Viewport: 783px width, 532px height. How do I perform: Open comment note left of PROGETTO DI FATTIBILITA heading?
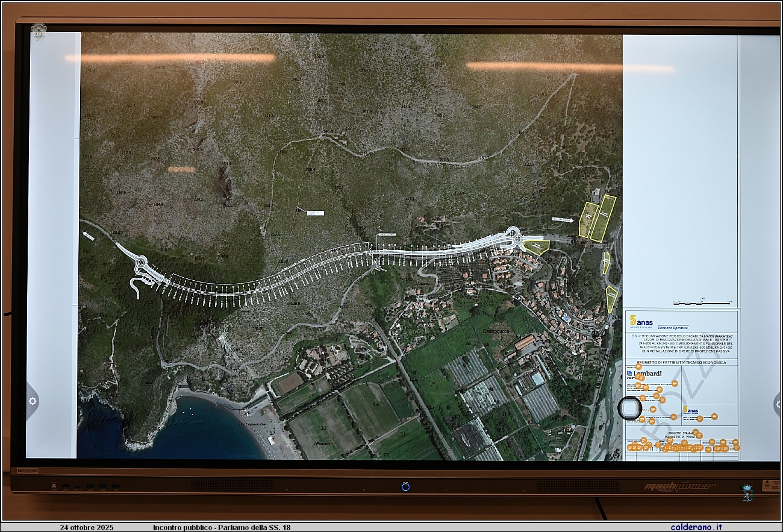tap(638, 366)
